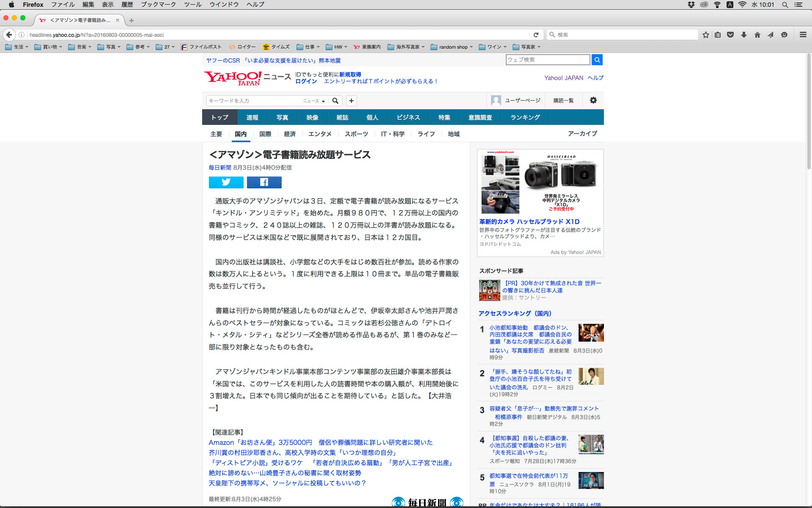Click the Firefox reload page icon
The width and height of the screenshot is (812, 508).
pos(536,35)
